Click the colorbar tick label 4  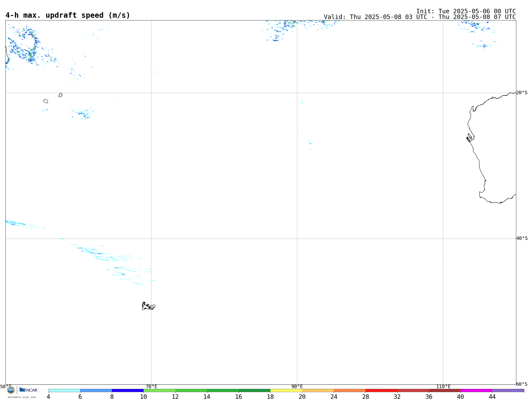tap(49, 397)
